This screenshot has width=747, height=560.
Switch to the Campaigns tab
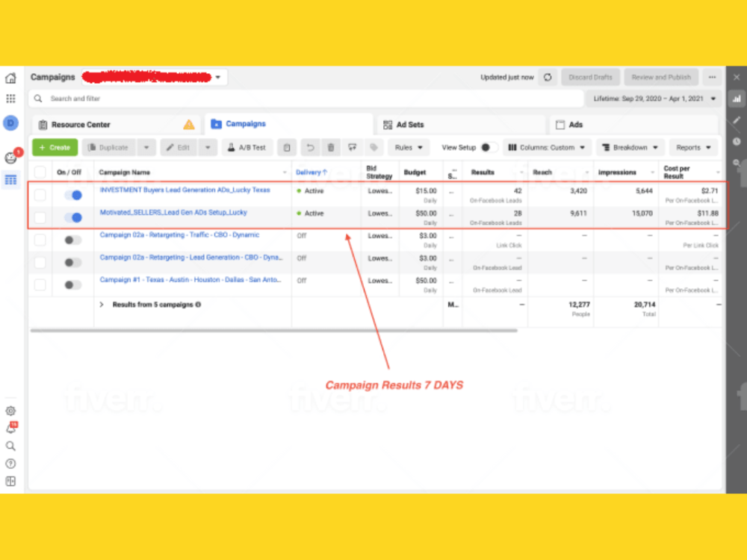tap(288, 124)
